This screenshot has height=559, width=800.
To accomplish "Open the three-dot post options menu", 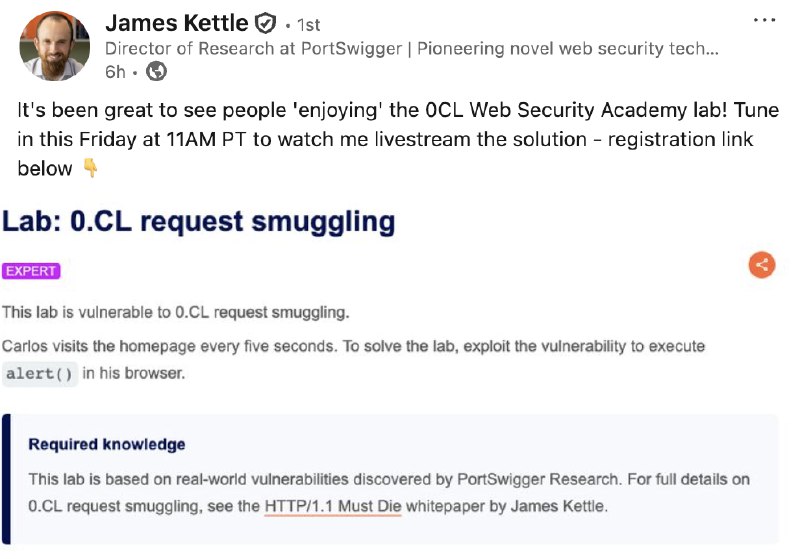I will 764,21.
